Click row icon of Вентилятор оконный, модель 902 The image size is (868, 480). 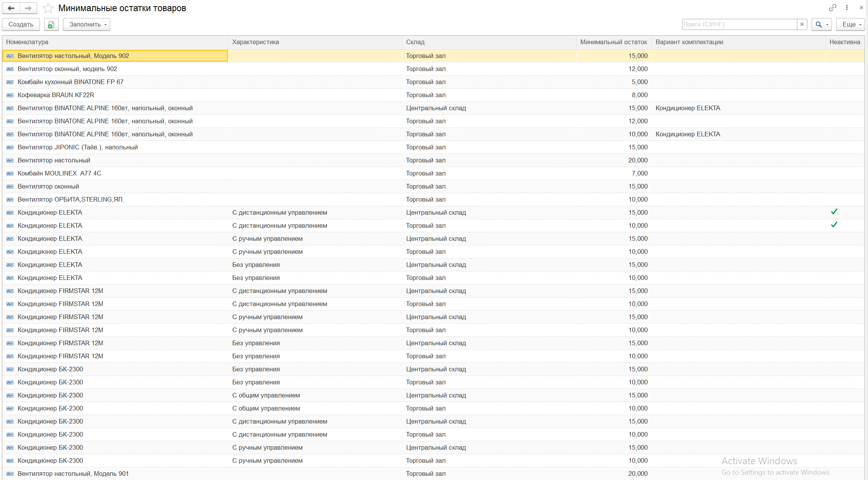[x=10, y=69]
